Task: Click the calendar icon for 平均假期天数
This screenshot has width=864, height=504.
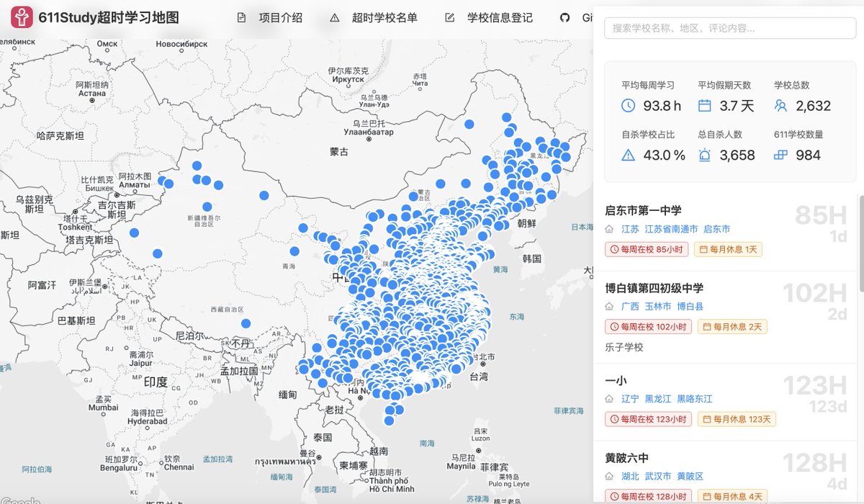Action: point(705,106)
